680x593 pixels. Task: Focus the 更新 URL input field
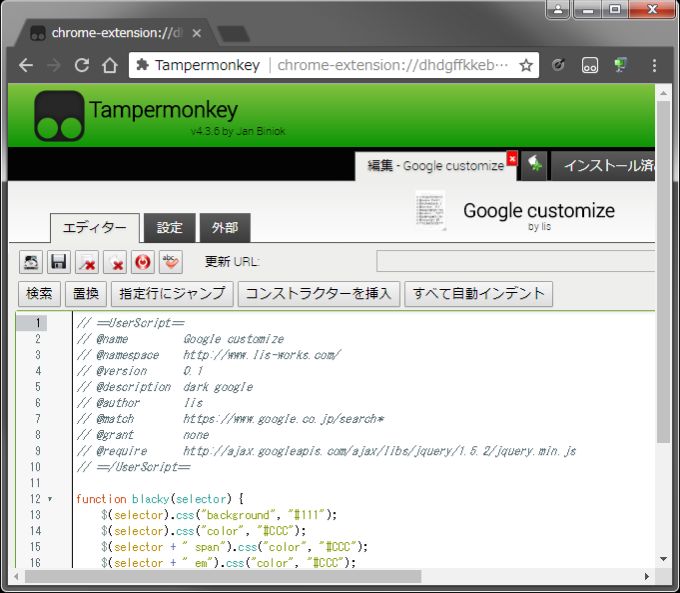515,261
